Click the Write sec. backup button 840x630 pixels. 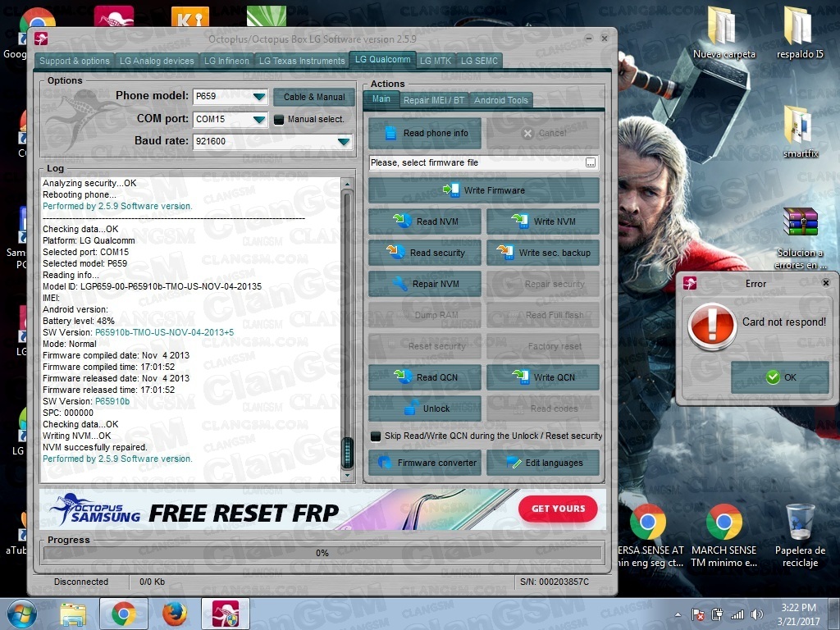543,253
